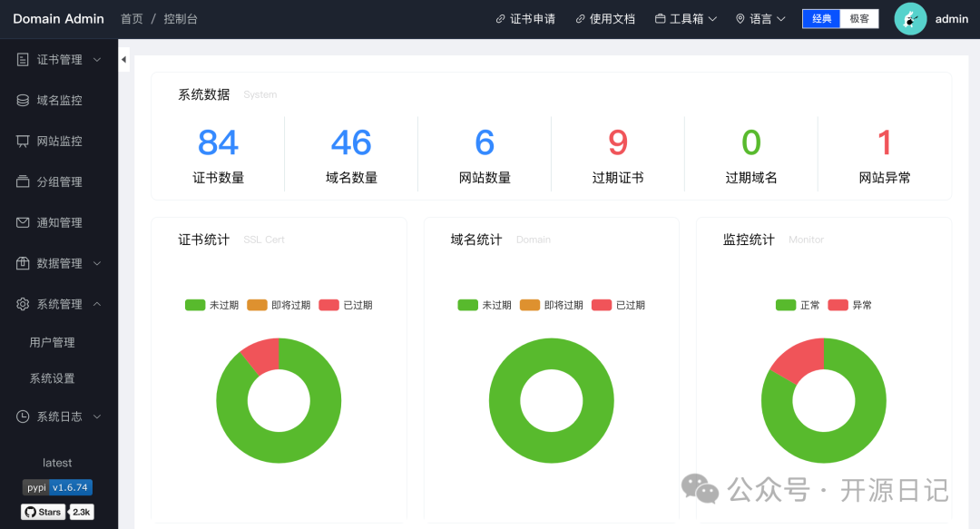Collapse the left sidebar with the arrow toggle
This screenshot has width=980, height=529.
(x=123, y=58)
